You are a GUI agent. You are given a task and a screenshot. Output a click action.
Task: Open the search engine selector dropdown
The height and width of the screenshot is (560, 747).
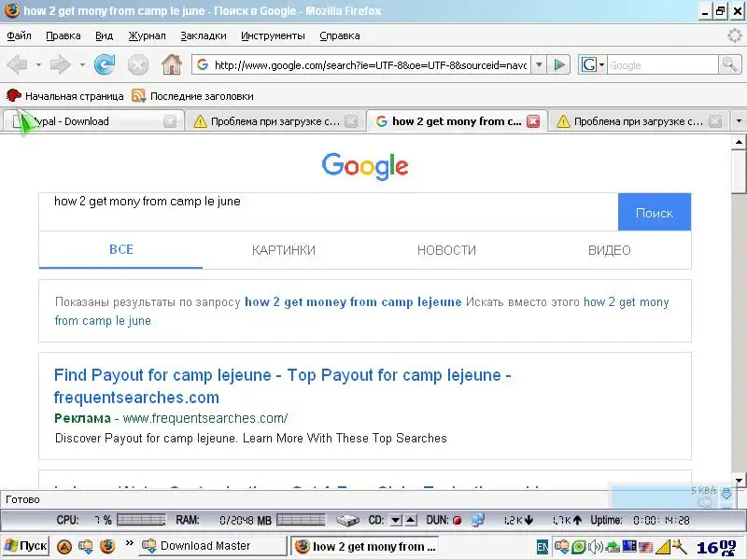pyautogui.click(x=592, y=64)
